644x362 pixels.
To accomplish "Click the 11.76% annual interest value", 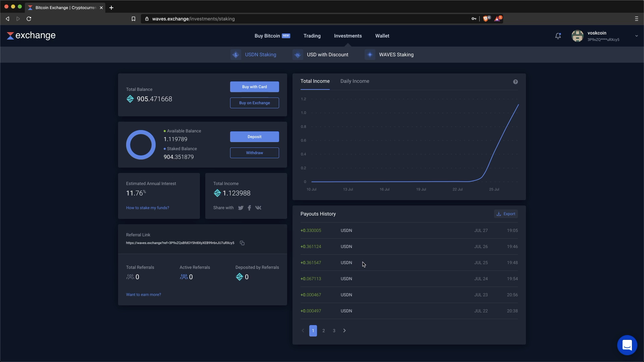I will point(136,193).
